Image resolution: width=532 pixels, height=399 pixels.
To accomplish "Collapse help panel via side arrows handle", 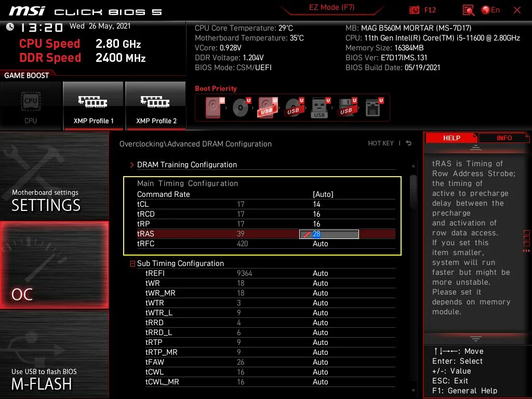I will pyautogui.click(x=526, y=241).
